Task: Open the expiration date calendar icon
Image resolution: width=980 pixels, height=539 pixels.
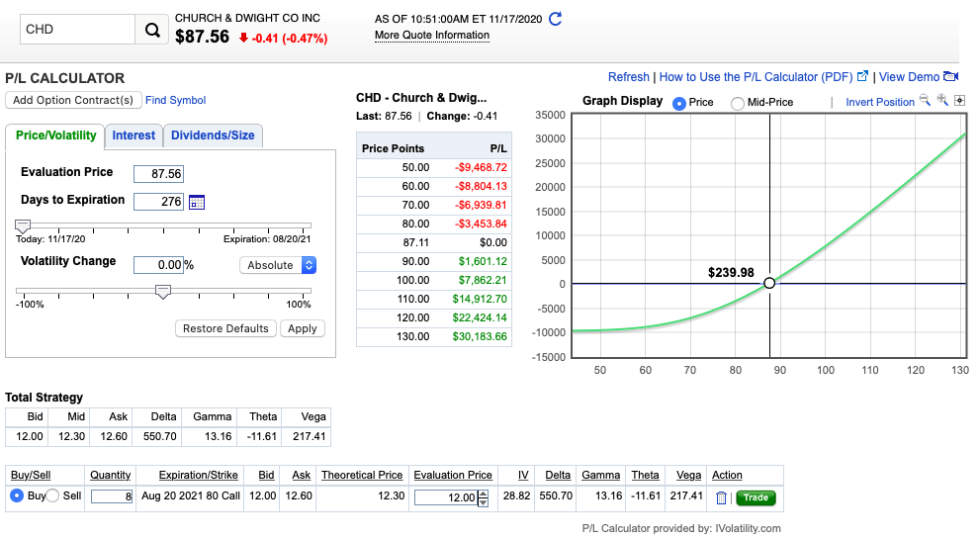Action: [x=197, y=202]
